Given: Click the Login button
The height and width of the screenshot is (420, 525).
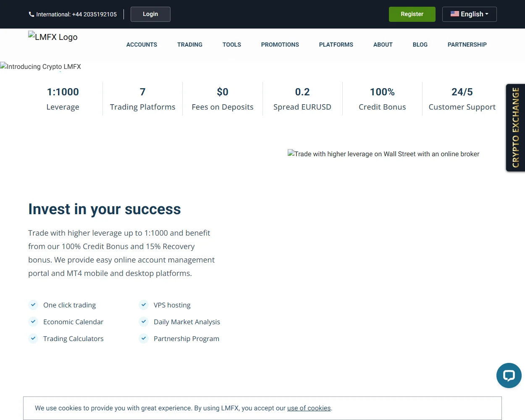Looking at the screenshot, I should 150,14.
